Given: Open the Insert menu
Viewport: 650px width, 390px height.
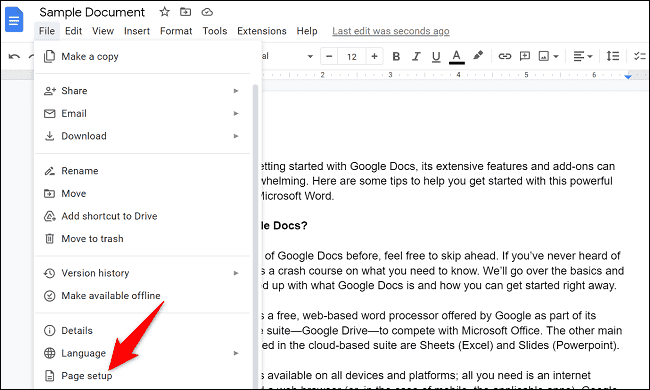Looking at the screenshot, I should (137, 31).
